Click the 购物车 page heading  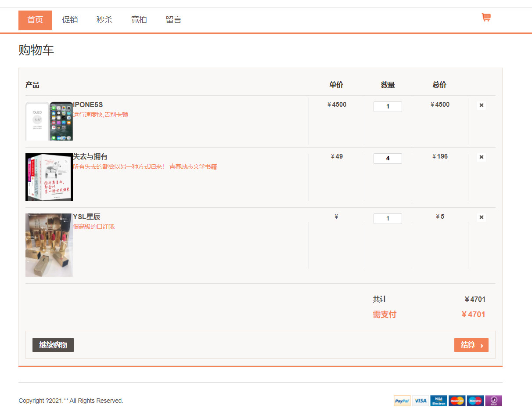coord(36,50)
